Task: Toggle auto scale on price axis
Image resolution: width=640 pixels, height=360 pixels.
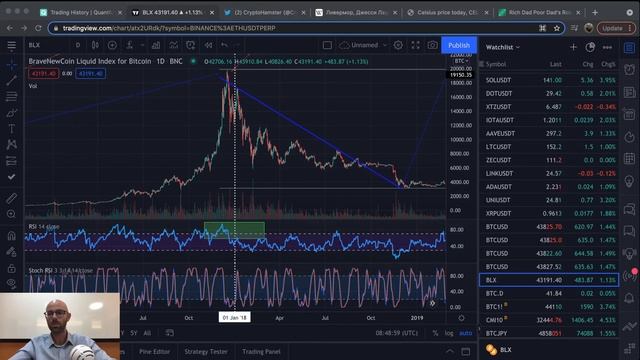Action: (465, 333)
